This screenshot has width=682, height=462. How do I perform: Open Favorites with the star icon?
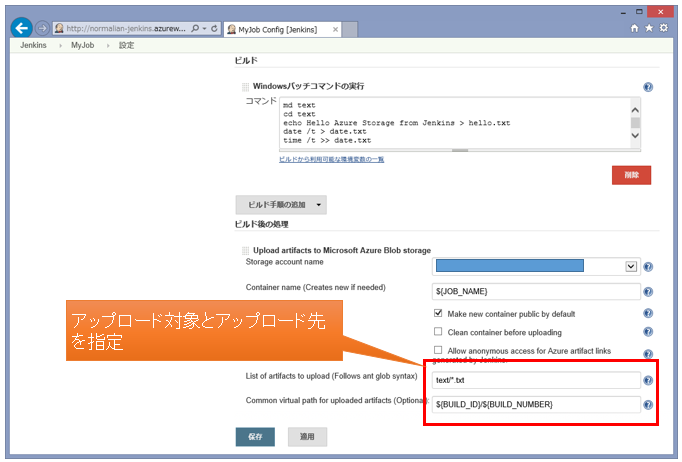click(649, 28)
